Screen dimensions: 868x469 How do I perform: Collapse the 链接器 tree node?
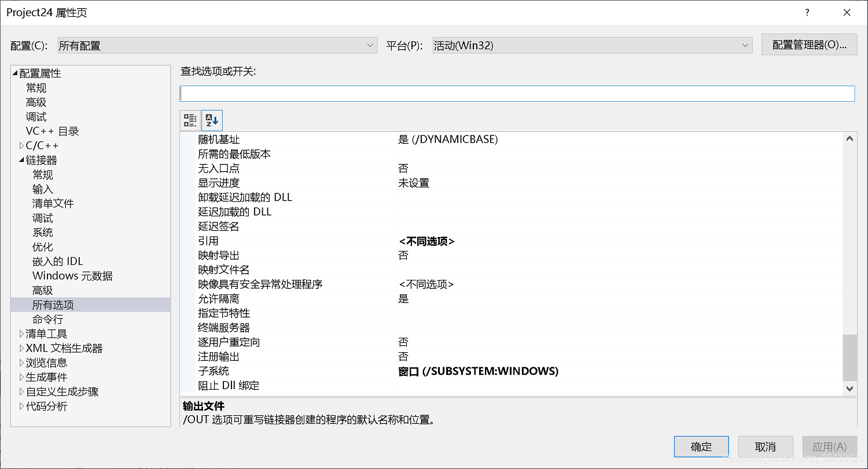(x=22, y=160)
